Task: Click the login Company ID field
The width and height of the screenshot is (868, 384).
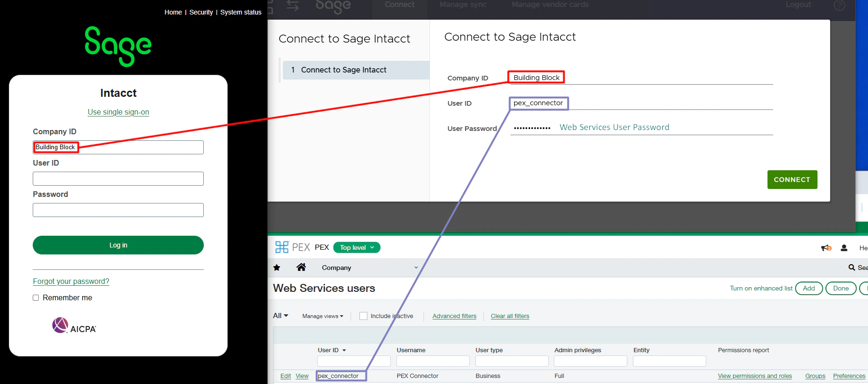Action: pyautogui.click(x=118, y=147)
